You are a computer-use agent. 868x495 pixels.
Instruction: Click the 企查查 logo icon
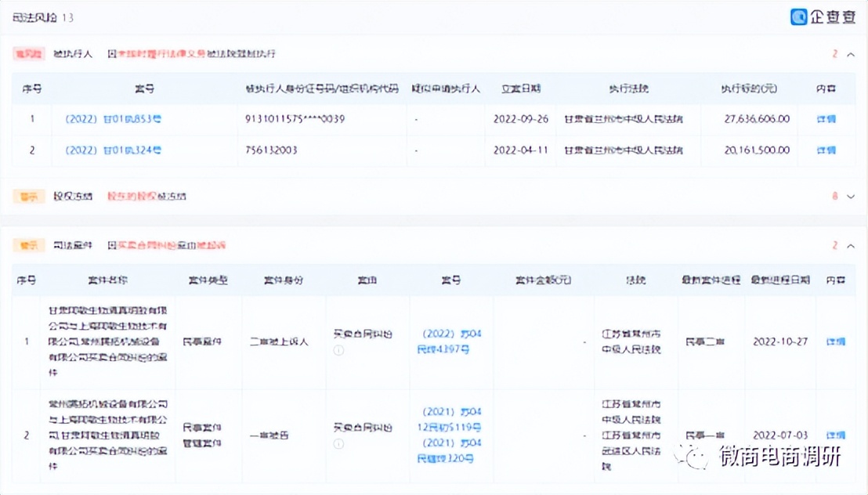[797, 17]
